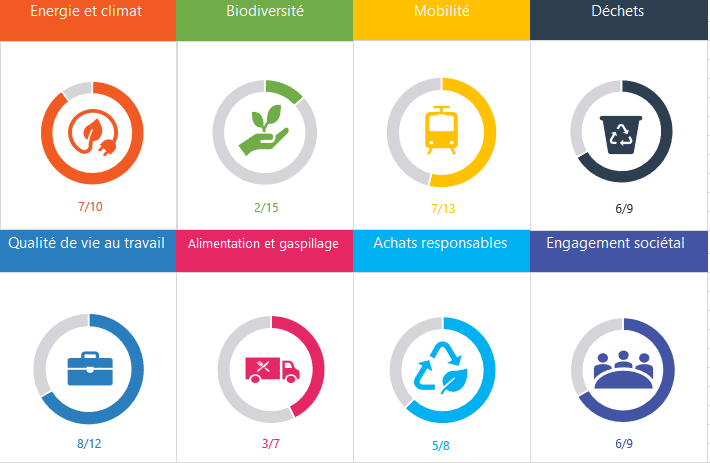Click the 2/15 biodiversity score

[x=266, y=208]
